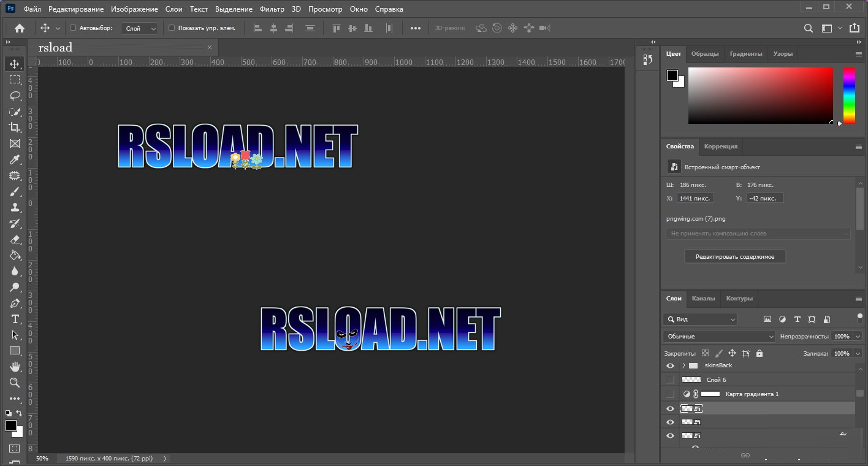
Task: Open the Фильтр menu
Action: pos(272,9)
